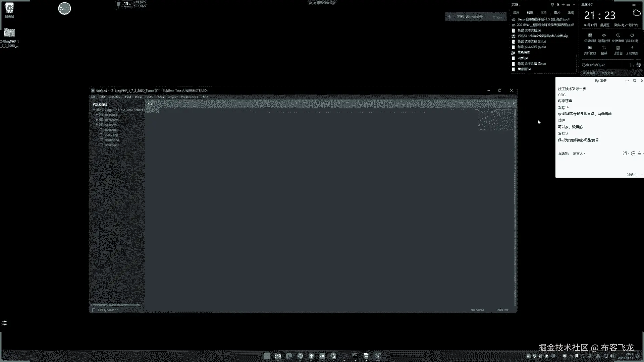Open the 发送至 所有人 recipient dropdown

tap(579, 154)
